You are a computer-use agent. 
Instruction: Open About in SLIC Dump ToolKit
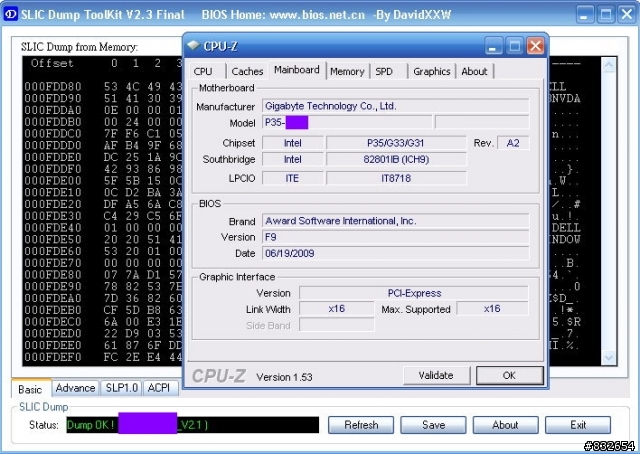pyautogui.click(x=505, y=425)
